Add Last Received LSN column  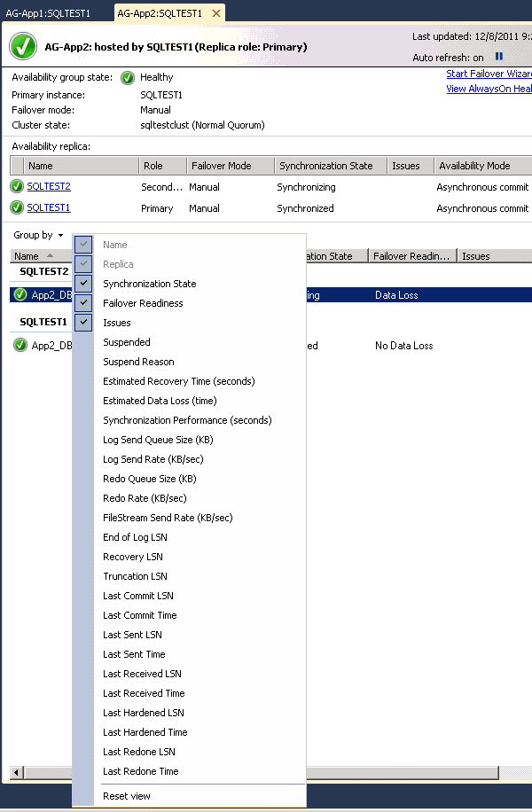pyautogui.click(x=142, y=674)
